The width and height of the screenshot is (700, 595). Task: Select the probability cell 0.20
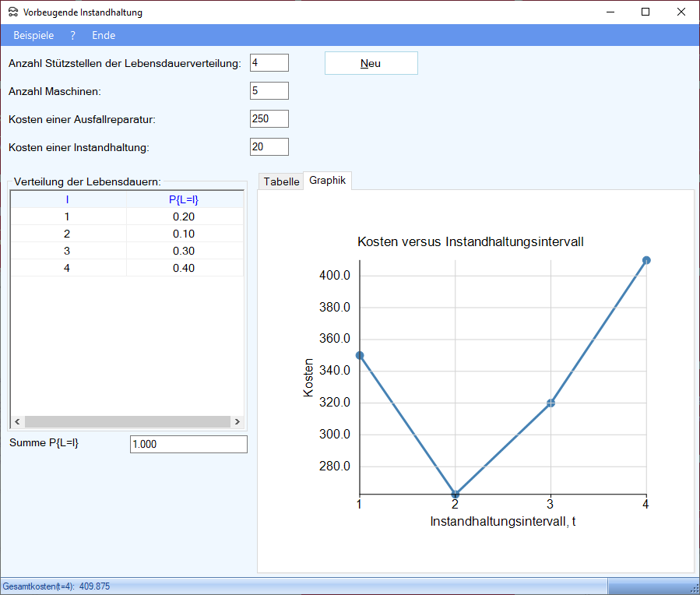tap(184, 217)
